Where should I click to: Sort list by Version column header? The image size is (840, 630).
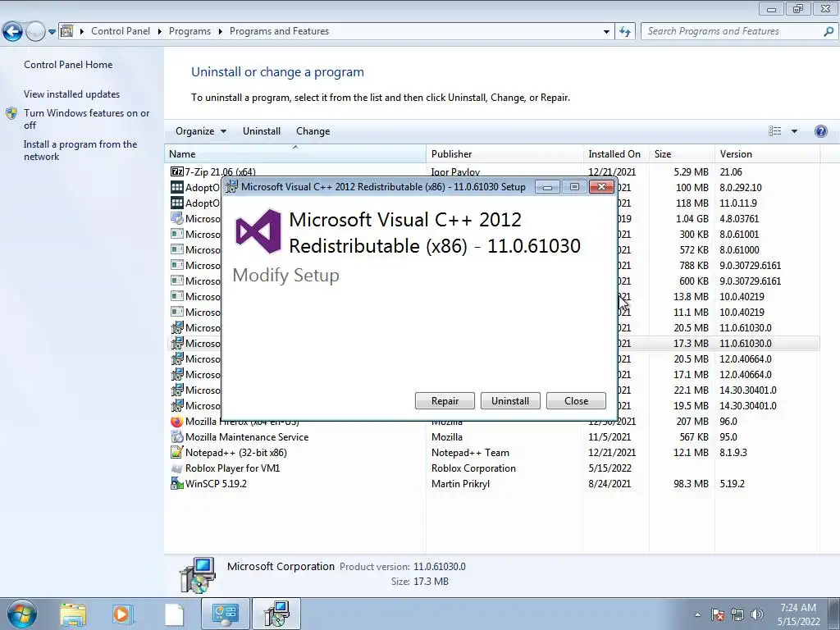pyautogui.click(x=767, y=153)
